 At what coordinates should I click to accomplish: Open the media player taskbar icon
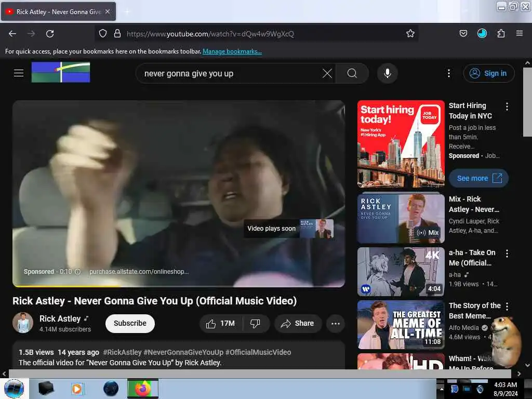click(77, 389)
